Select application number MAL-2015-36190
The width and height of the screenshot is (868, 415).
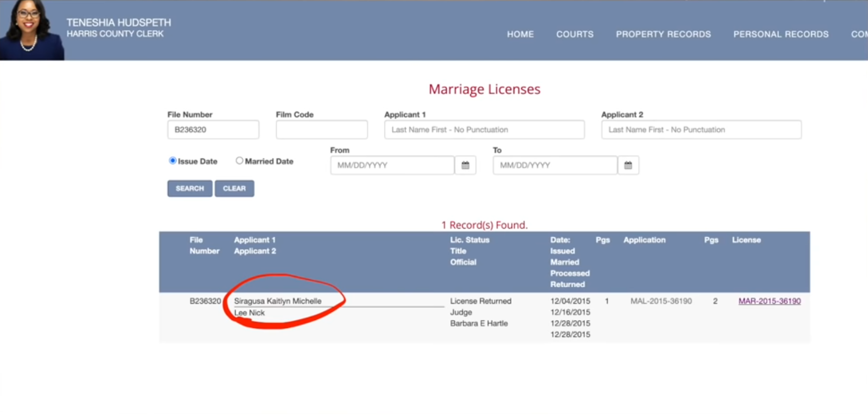point(661,301)
